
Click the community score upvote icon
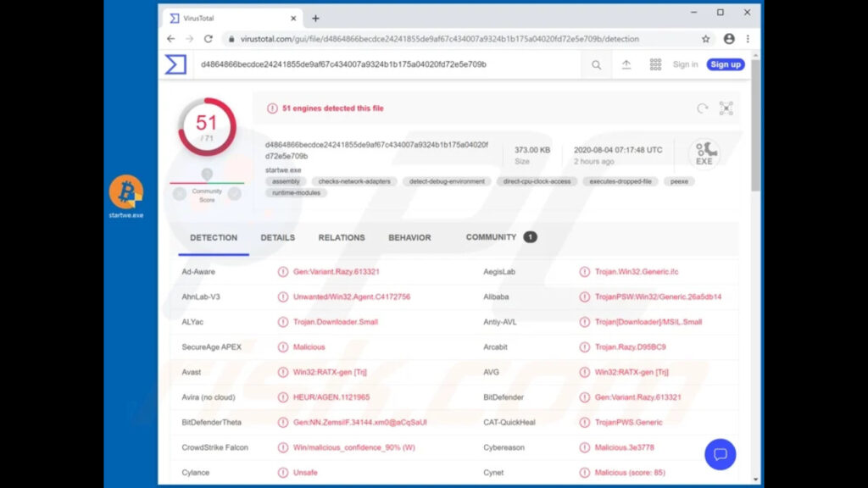point(235,194)
